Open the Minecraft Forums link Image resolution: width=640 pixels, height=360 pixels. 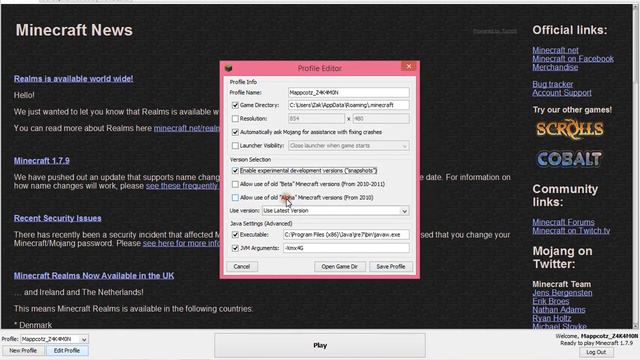click(x=563, y=222)
